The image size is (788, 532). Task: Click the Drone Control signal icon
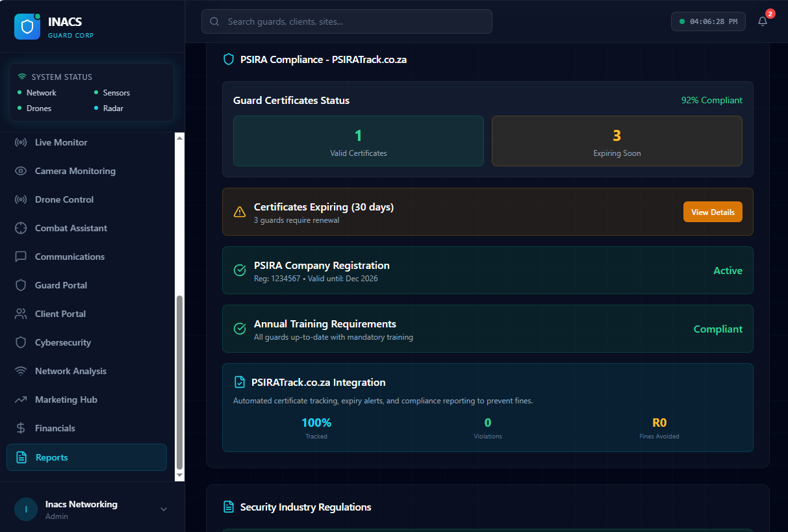pos(21,199)
